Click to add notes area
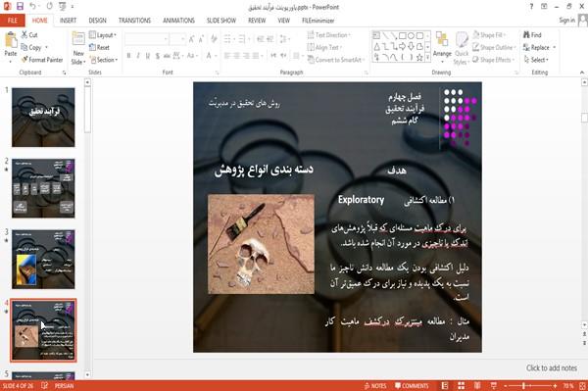This screenshot has width=588, height=391. [x=551, y=367]
